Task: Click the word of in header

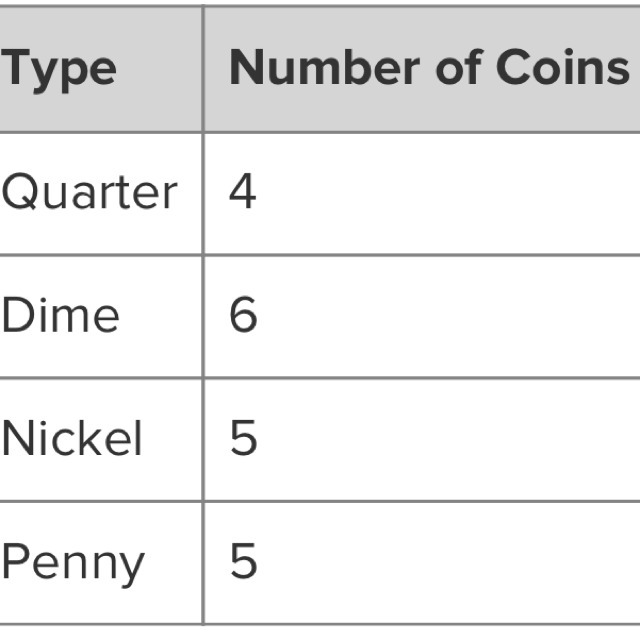Action: point(457,67)
